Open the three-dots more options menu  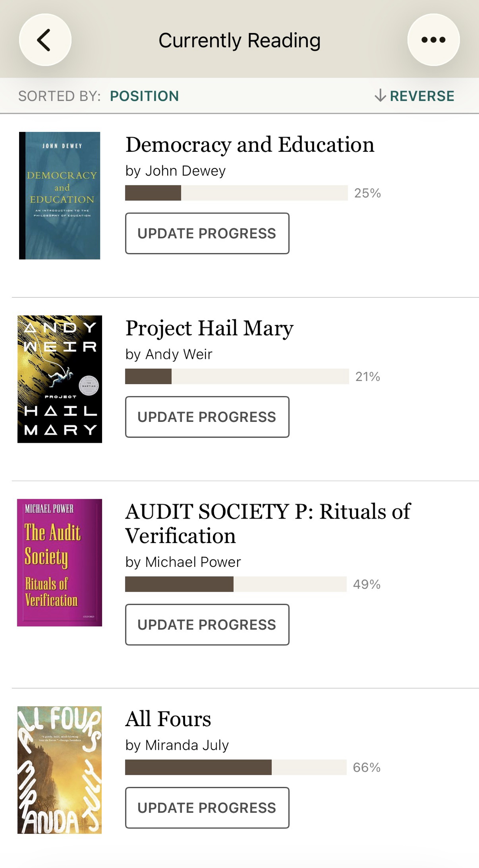pos(433,40)
